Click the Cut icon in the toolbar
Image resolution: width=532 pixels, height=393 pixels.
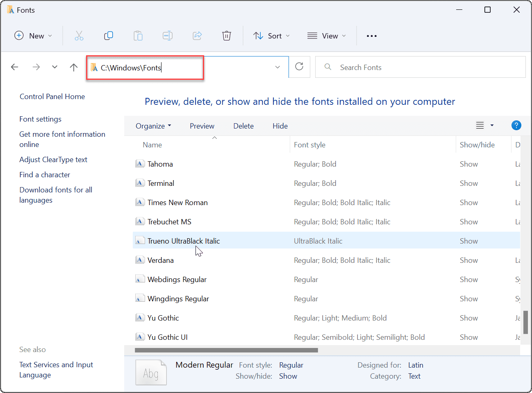[79, 36]
